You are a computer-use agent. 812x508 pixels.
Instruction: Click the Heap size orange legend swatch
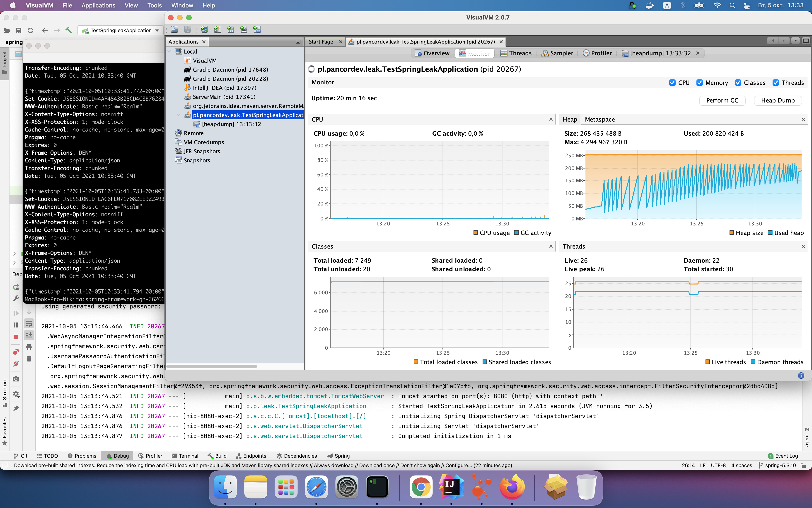pyautogui.click(x=732, y=232)
